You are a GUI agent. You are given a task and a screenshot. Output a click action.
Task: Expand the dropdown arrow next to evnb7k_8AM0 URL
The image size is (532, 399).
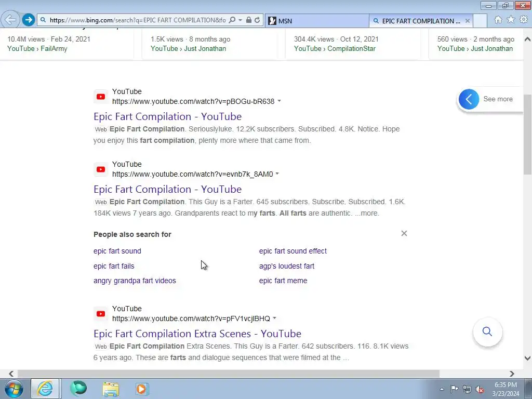click(x=277, y=174)
